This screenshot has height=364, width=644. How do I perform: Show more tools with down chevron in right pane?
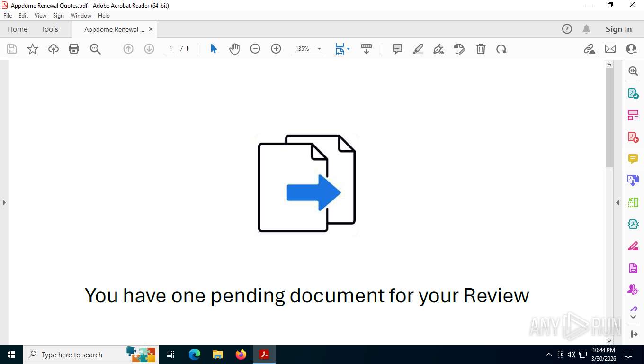[x=633, y=317]
